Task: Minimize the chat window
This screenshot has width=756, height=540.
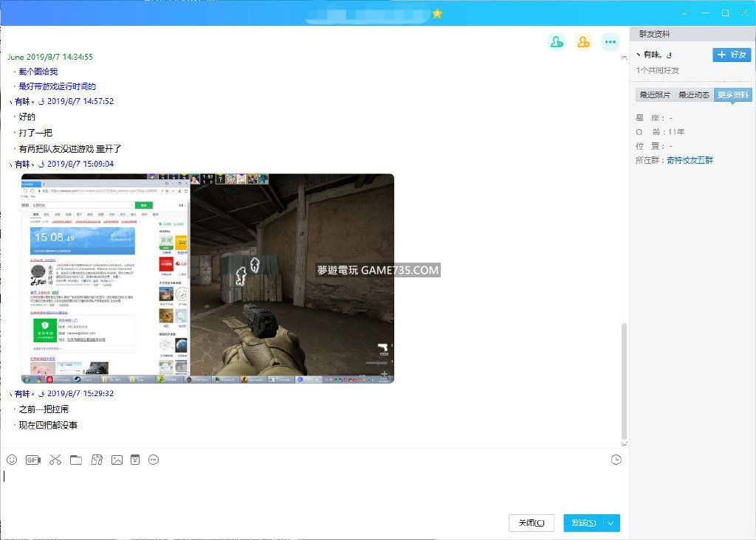Action: 705,13
